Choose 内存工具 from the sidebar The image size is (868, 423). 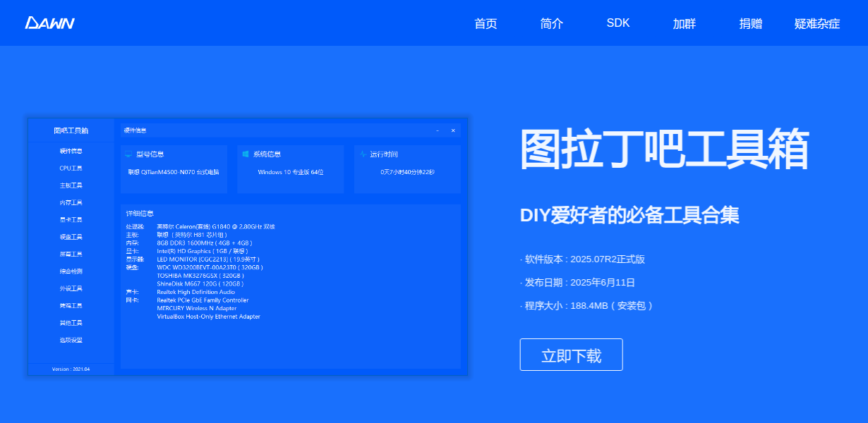click(71, 203)
